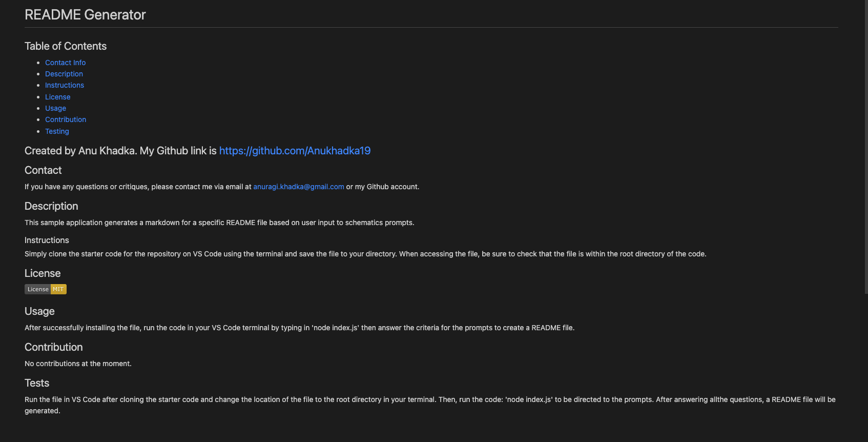This screenshot has width=868, height=442.
Task: Jump to the Description section link
Action: [64, 74]
